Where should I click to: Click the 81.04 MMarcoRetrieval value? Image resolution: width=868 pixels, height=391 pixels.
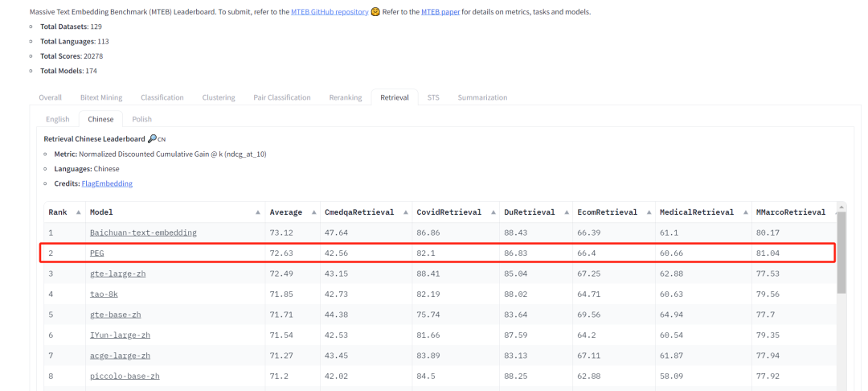coord(766,253)
